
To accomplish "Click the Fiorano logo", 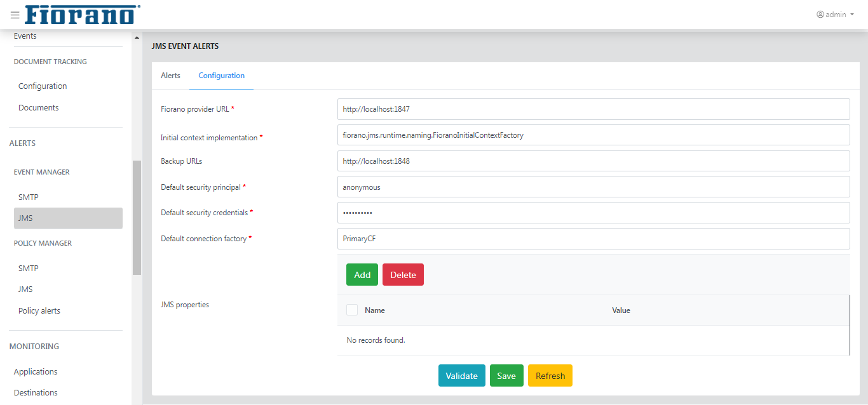I will click(x=83, y=15).
